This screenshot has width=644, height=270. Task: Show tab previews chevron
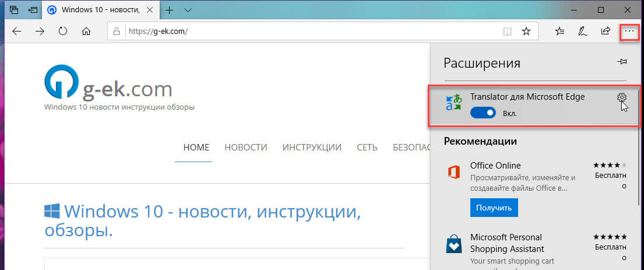pyautogui.click(x=188, y=10)
